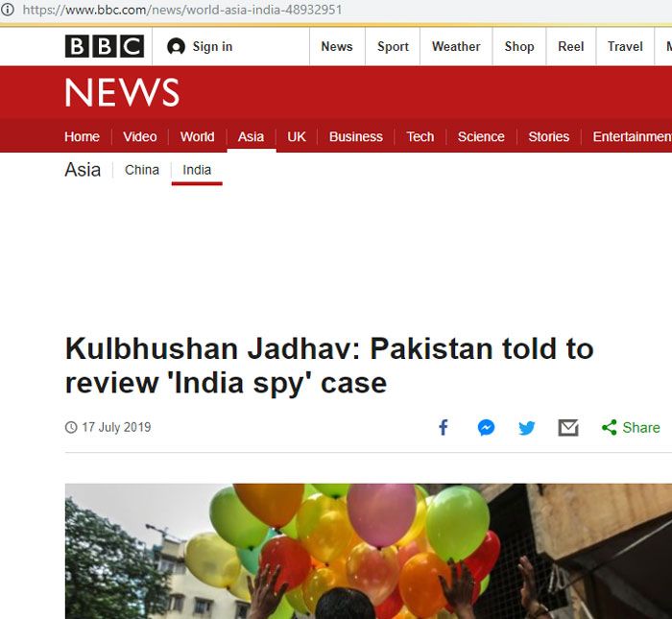The height and width of the screenshot is (619, 672).
Task: Open the Reel link
Action: click(x=571, y=46)
